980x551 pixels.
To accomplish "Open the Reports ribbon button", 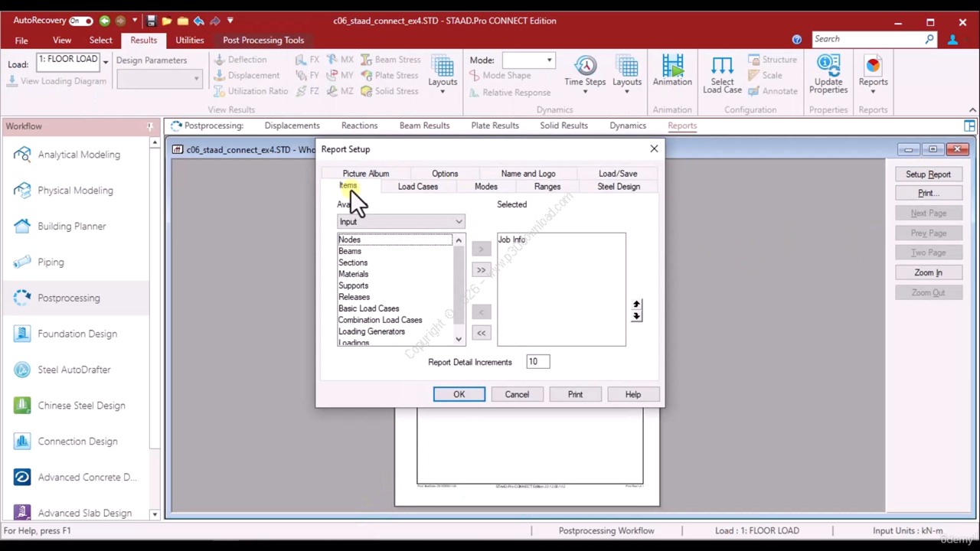I will [873, 74].
